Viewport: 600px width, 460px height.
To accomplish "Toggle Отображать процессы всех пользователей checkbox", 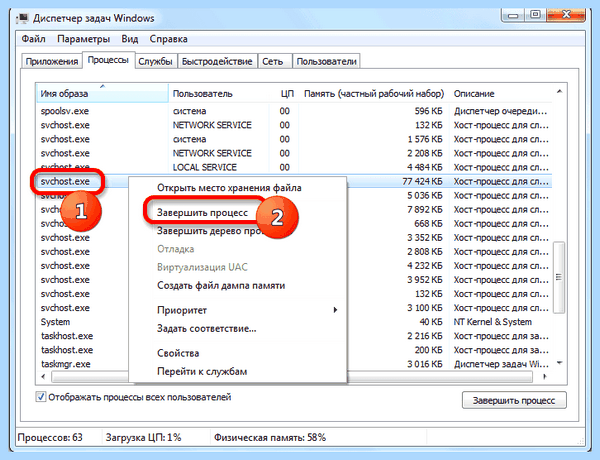I will [x=41, y=397].
